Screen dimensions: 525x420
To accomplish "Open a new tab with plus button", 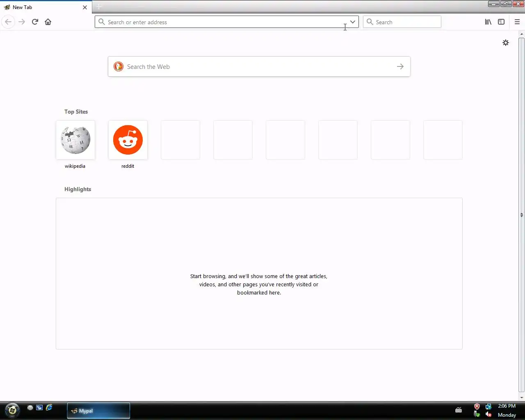I will pyautogui.click(x=99, y=7).
